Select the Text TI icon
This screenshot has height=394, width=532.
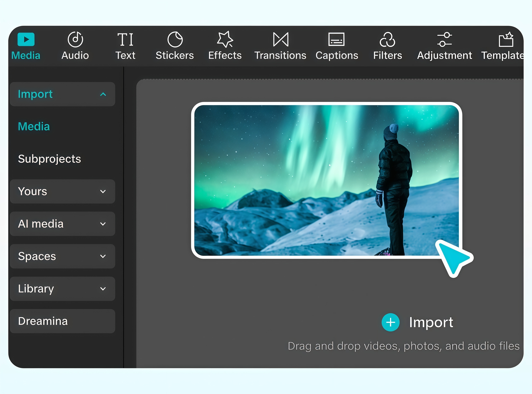click(125, 39)
